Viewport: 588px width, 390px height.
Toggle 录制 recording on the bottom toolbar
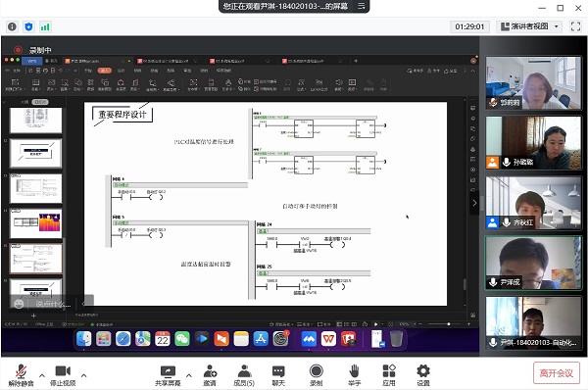(317, 375)
